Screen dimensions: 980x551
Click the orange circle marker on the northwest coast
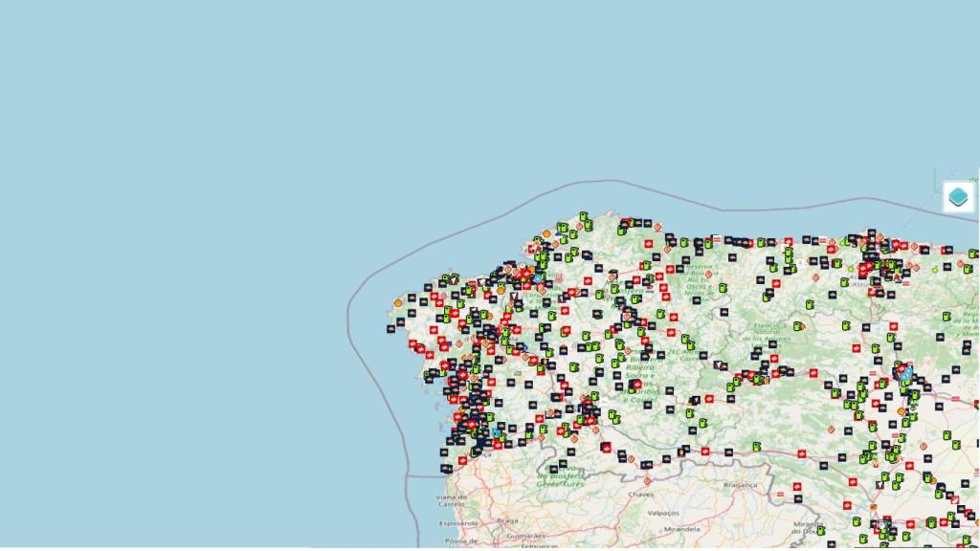[x=398, y=302]
